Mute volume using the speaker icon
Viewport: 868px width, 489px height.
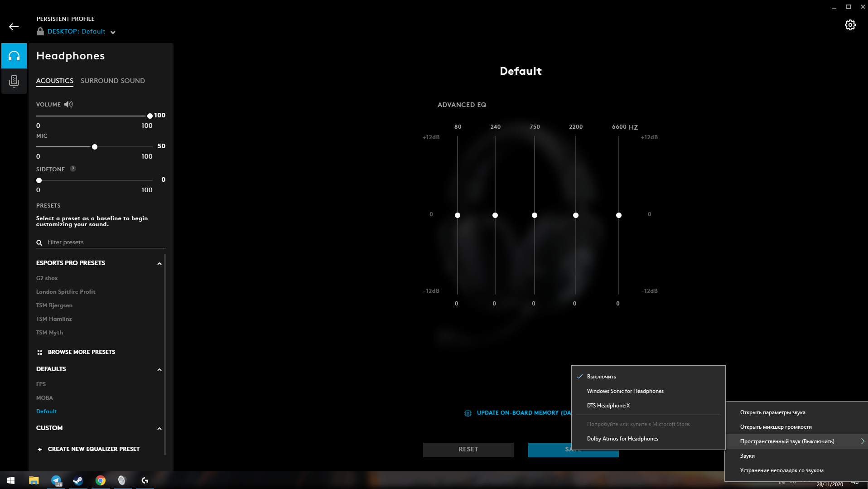click(x=68, y=104)
